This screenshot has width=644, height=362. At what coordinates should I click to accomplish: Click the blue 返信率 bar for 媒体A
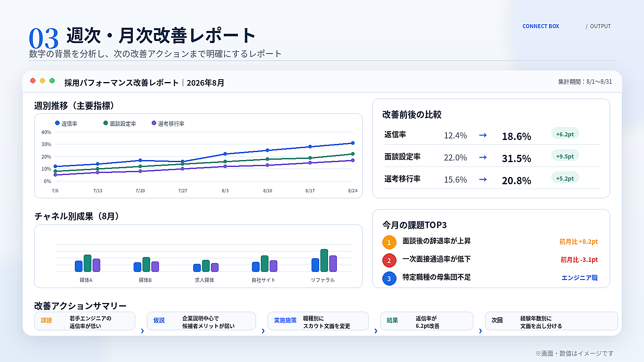point(78,266)
